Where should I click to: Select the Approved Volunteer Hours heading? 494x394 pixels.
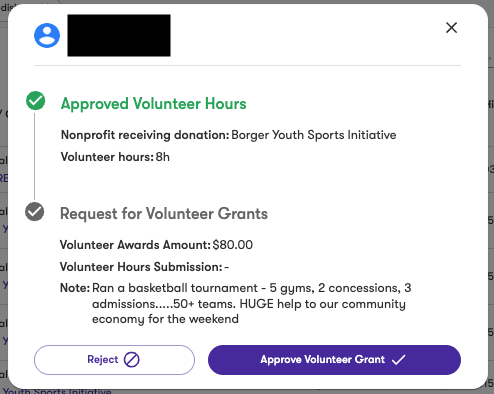click(x=153, y=104)
